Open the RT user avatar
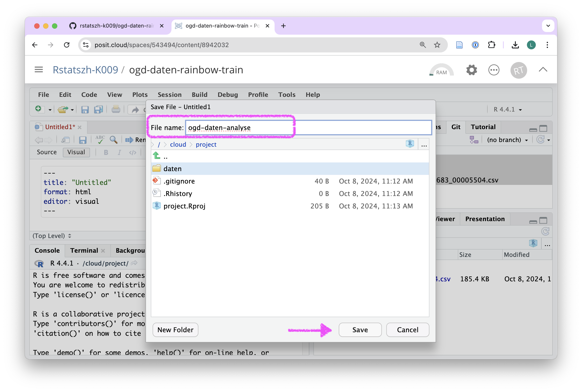This screenshot has width=582, height=392. 518,70
